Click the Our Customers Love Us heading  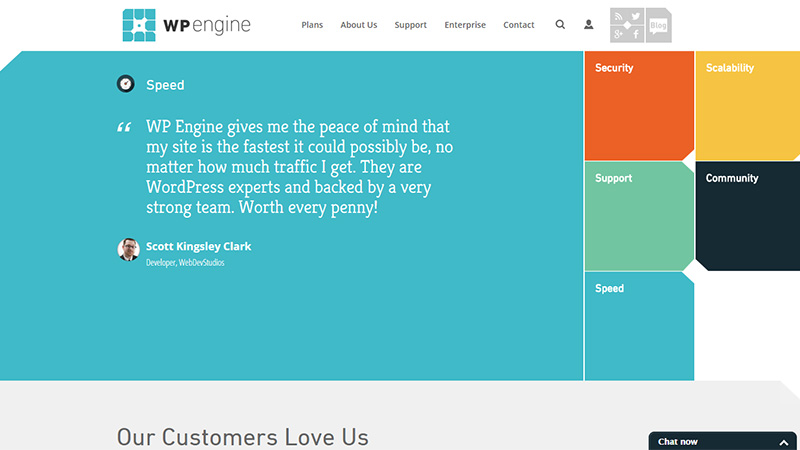(x=242, y=437)
